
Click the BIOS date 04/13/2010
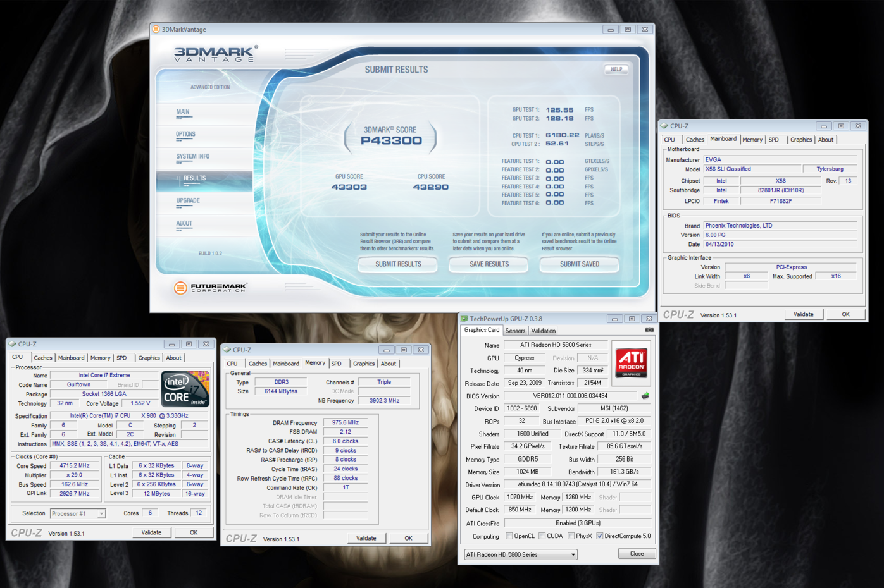(x=780, y=244)
